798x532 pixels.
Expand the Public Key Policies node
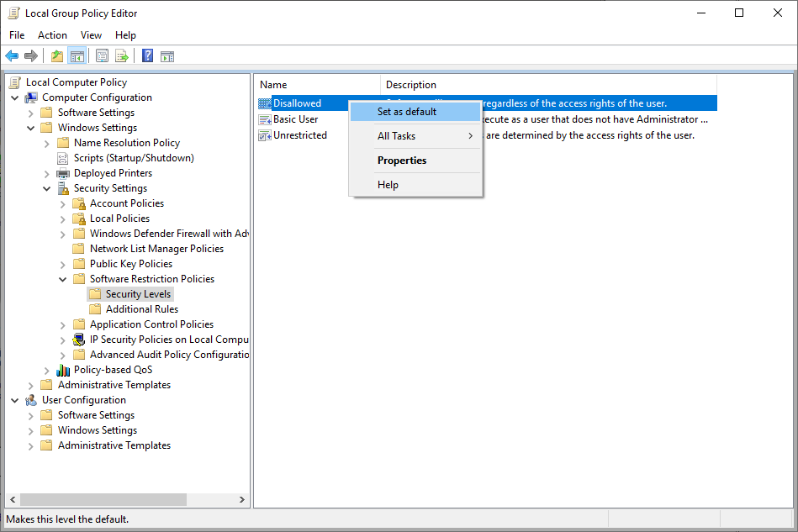(62, 265)
